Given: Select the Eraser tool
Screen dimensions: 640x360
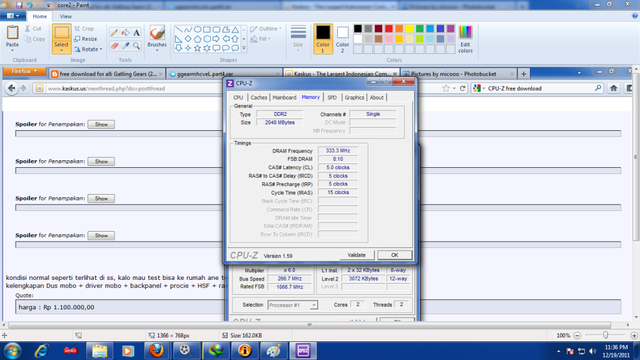Looking at the screenshot, I should 114,46.
